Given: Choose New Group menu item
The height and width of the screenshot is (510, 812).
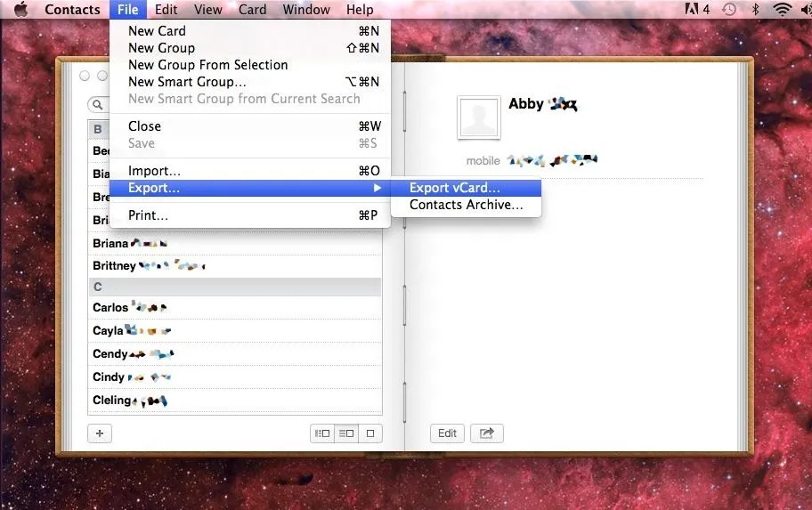Looking at the screenshot, I should pos(250,48).
